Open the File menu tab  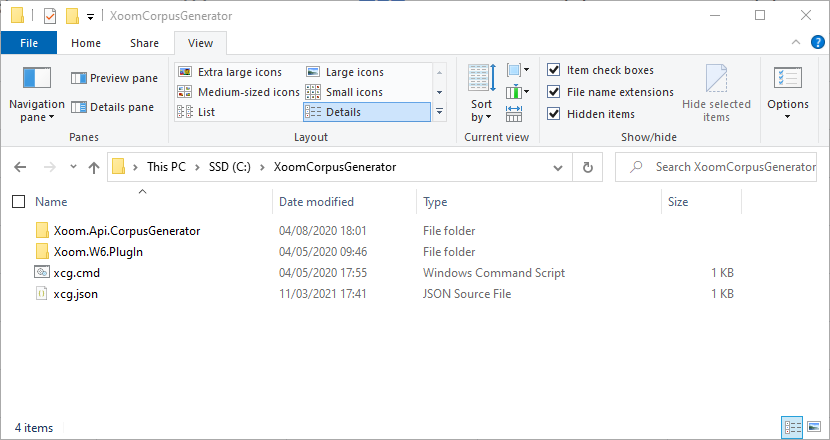[29, 43]
